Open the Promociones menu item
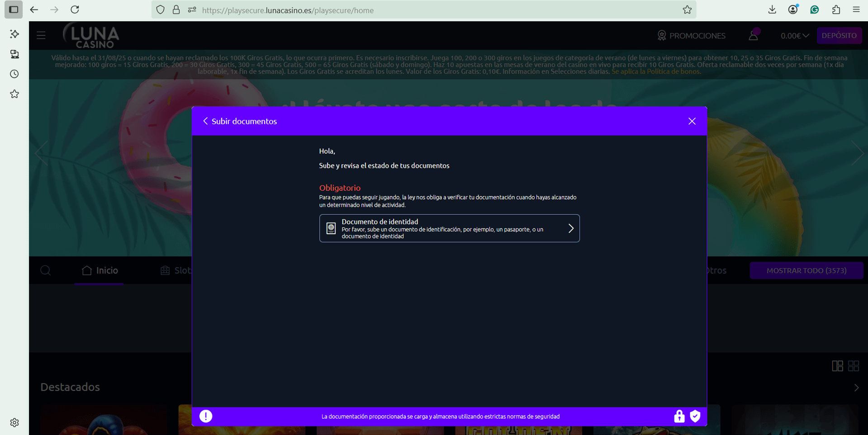Image resolution: width=868 pixels, height=435 pixels. coord(691,36)
